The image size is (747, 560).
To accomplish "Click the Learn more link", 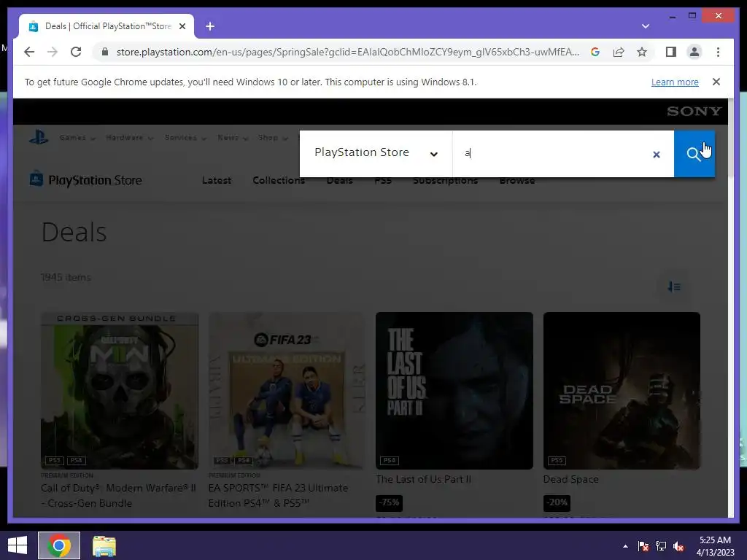I will coord(675,82).
